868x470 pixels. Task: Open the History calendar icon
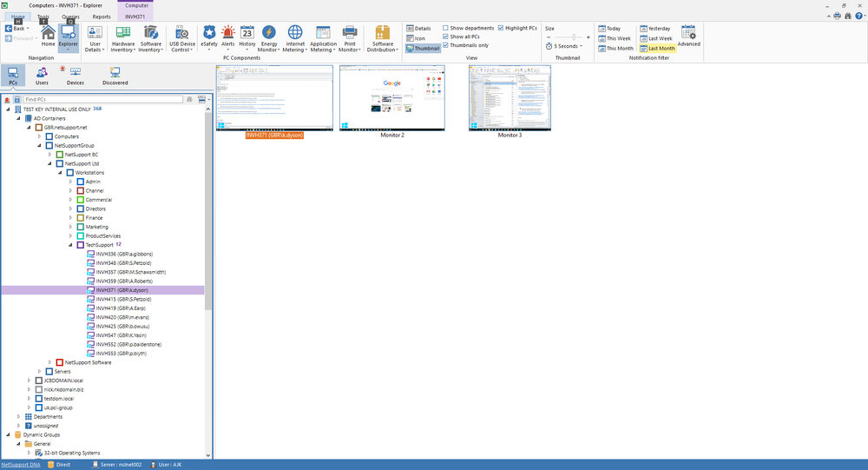click(x=247, y=38)
